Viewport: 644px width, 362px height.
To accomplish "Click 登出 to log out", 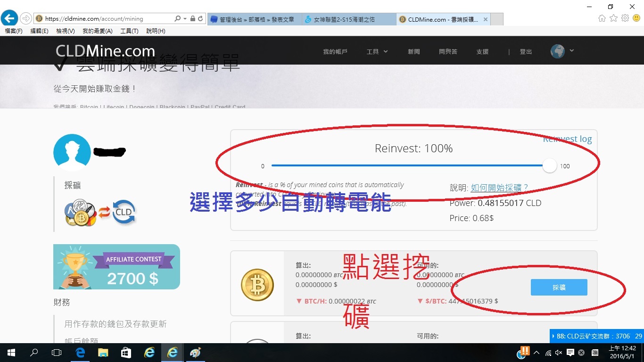I will click(526, 52).
